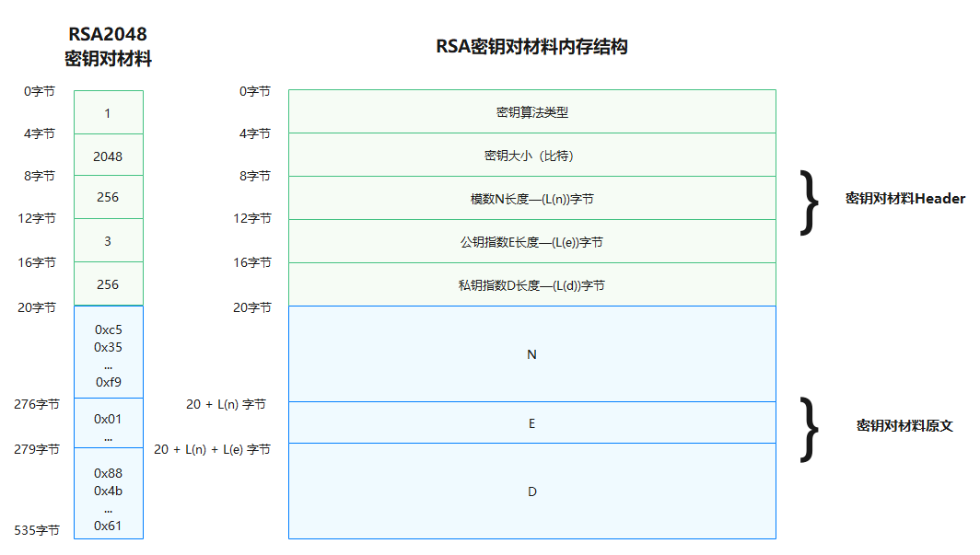Select the large N block in memory structure

(x=531, y=354)
